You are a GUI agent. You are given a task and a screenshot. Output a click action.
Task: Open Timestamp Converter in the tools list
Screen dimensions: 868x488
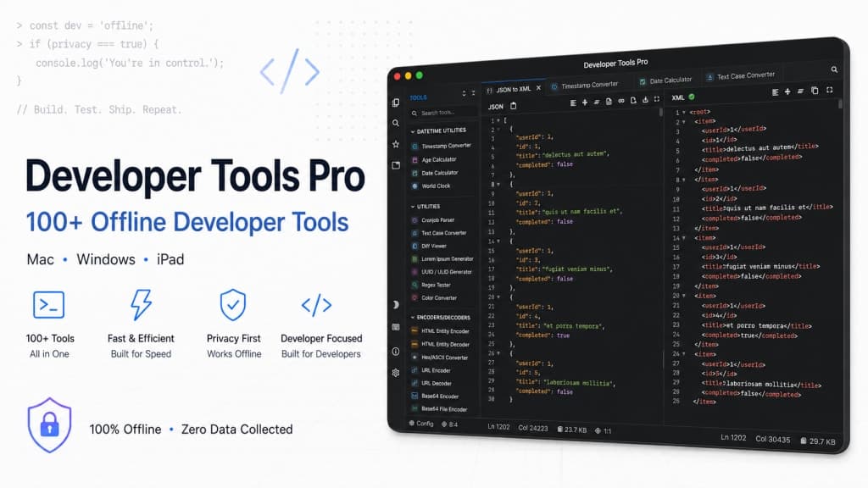pyautogui.click(x=441, y=146)
